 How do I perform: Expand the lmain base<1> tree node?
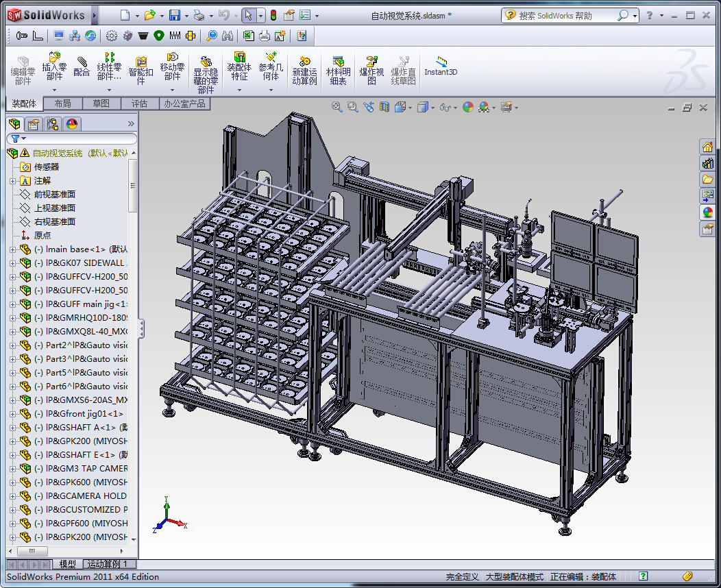coord(12,249)
